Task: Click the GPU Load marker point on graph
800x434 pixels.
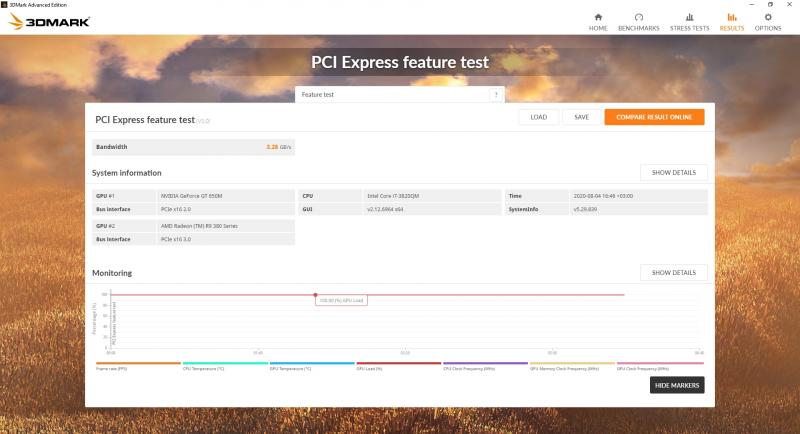Action: point(315,295)
